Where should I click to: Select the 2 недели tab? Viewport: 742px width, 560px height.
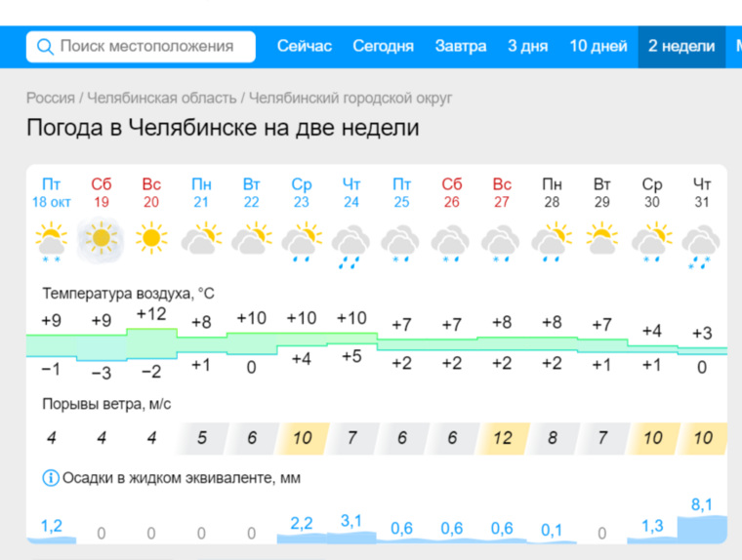(681, 47)
